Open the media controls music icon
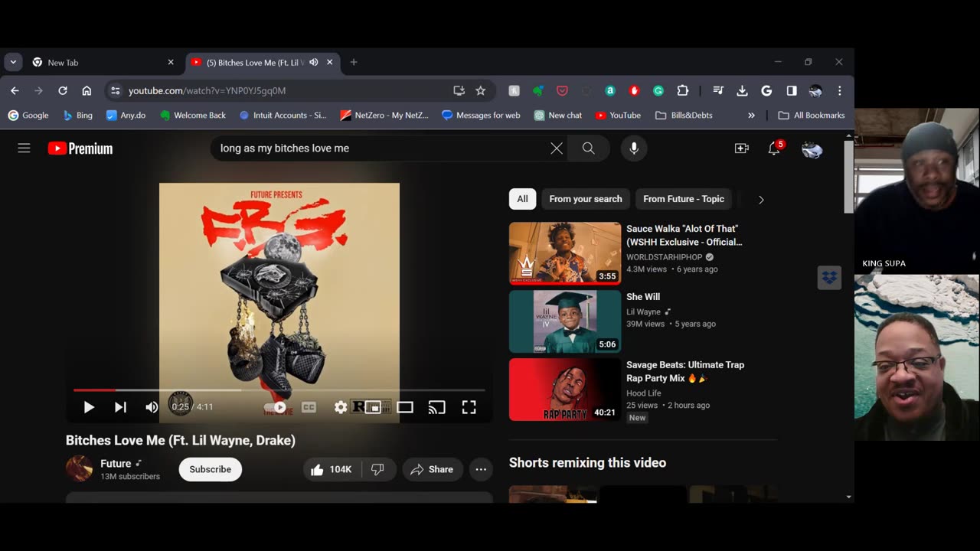 pyautogui.click(x=718, y=90)
